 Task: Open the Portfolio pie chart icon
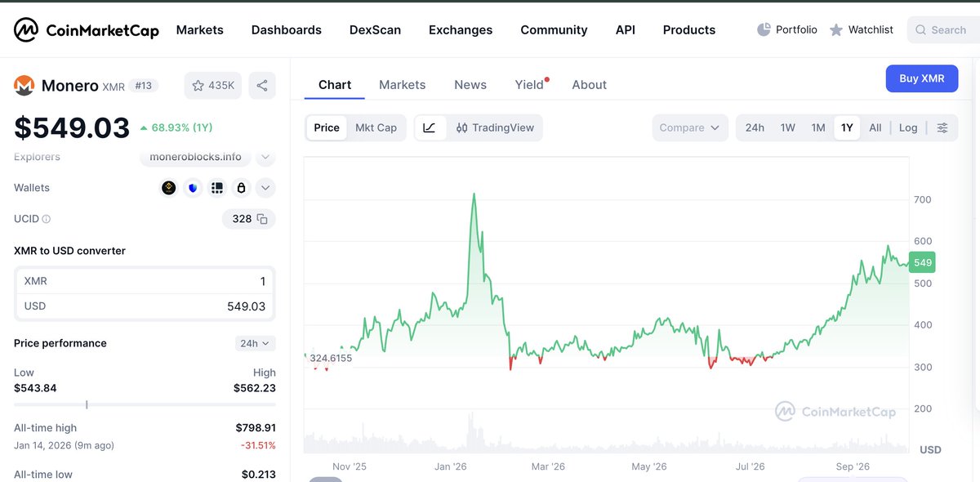click(764, 29)
